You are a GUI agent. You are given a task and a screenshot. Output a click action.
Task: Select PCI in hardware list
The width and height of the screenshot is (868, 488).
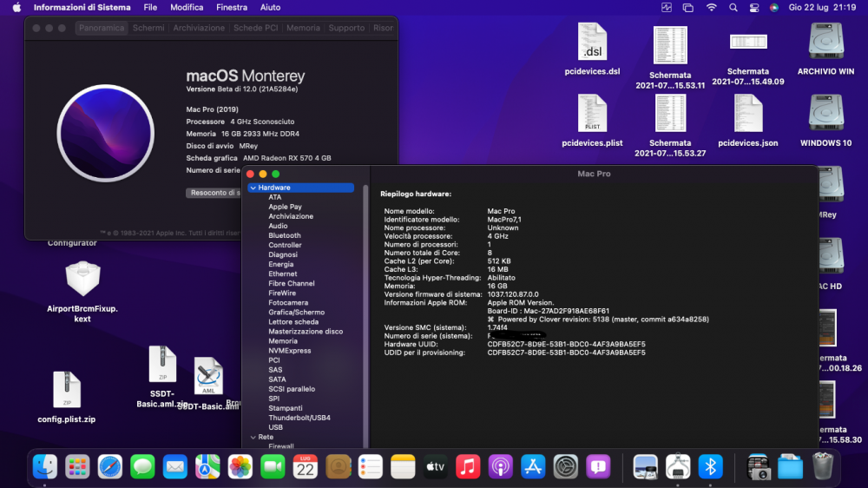pos(274,360)
